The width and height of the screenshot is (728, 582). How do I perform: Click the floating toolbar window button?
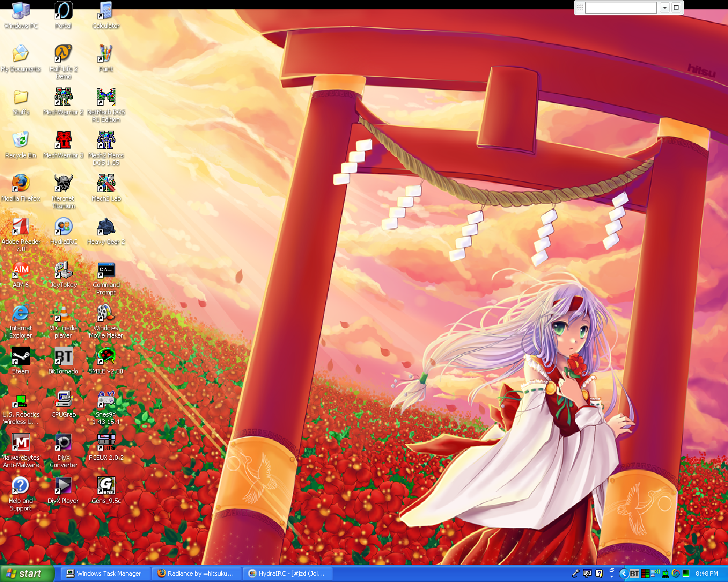[676, 7]
